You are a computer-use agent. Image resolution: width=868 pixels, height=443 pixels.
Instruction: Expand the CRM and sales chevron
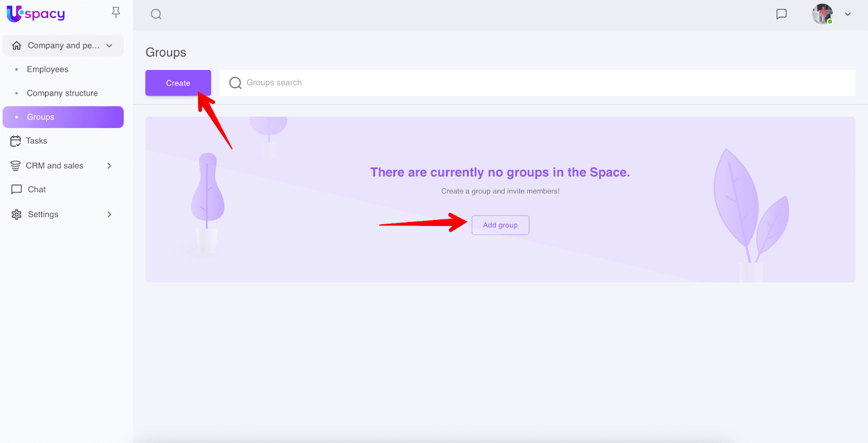(x=110, y=166)
